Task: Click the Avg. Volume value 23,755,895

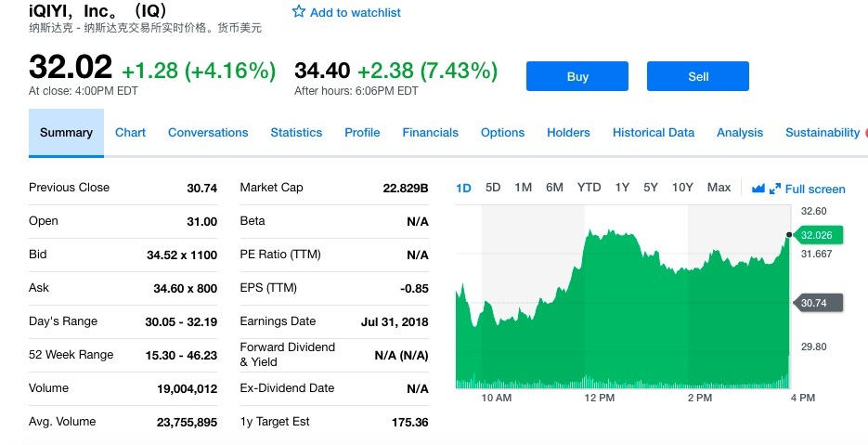Action: tap(188, 423)
